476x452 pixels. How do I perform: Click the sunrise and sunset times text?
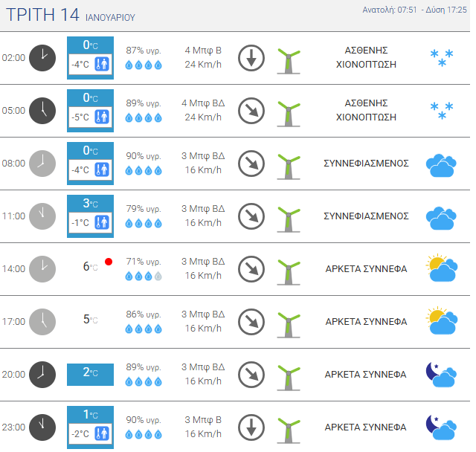point(414,10)
